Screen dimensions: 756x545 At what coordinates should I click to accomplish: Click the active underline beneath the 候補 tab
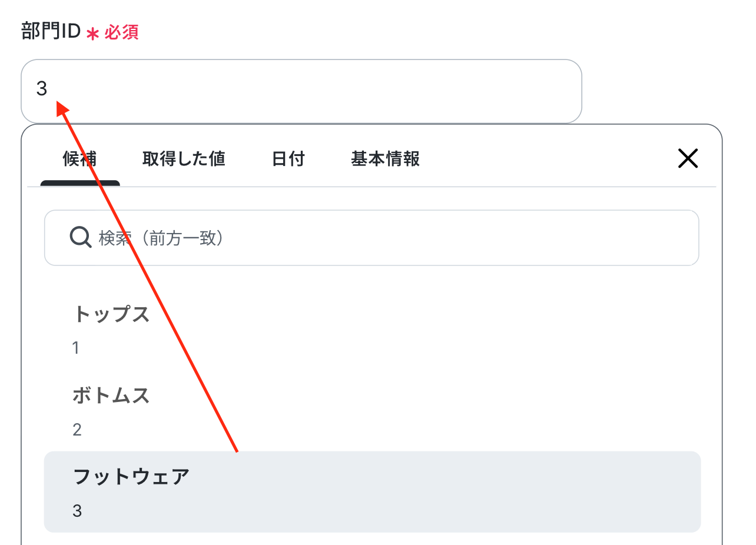click(x=80, y=183)
